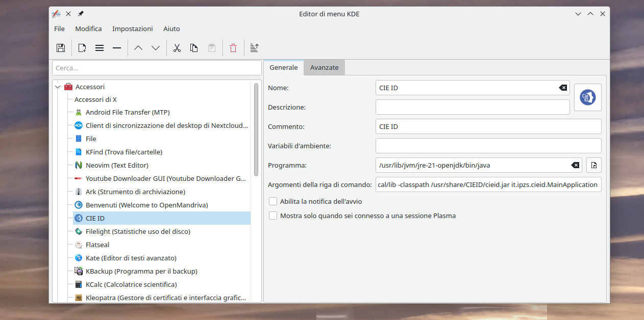Click the red Delete trash icon
The height and width of the screenshot is (320, 644).
(x=233, y=48)
